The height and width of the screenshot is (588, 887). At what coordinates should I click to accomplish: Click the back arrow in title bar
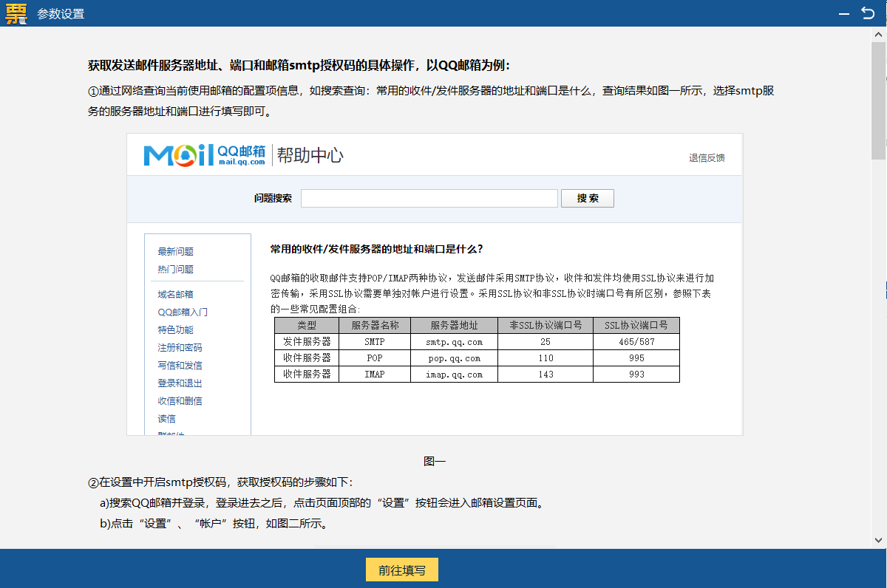click(x=869, y=13)
